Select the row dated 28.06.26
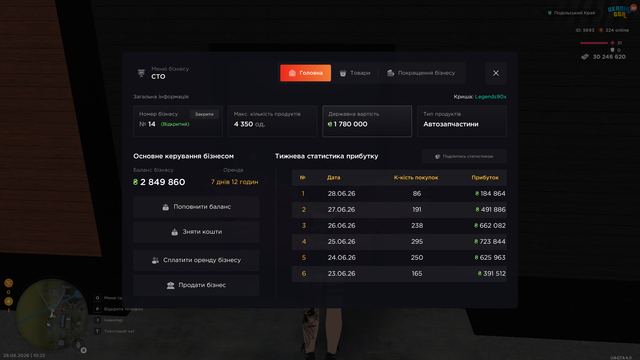 pos(399,193)
